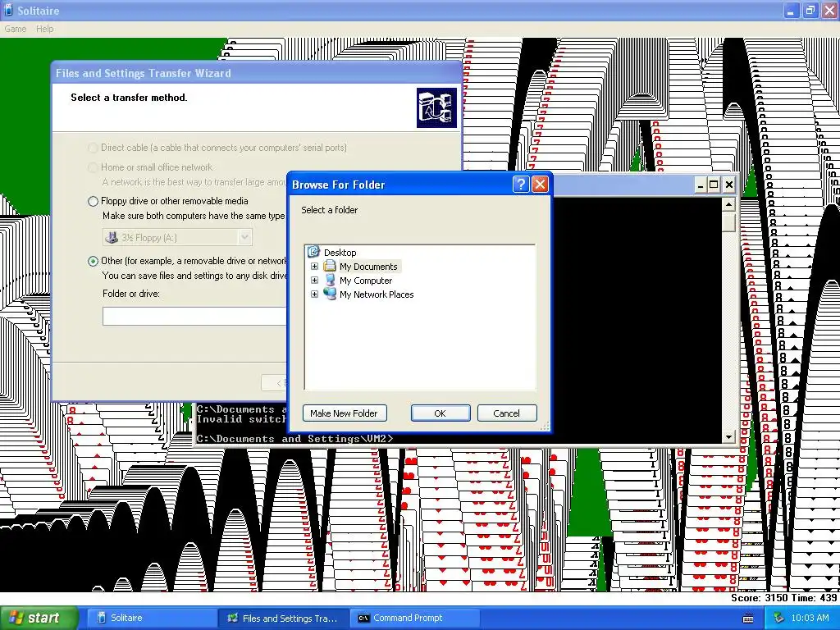840x630 pixels.
Task: Open the Help menu in Solitaire
Action: tap(44, 29)
